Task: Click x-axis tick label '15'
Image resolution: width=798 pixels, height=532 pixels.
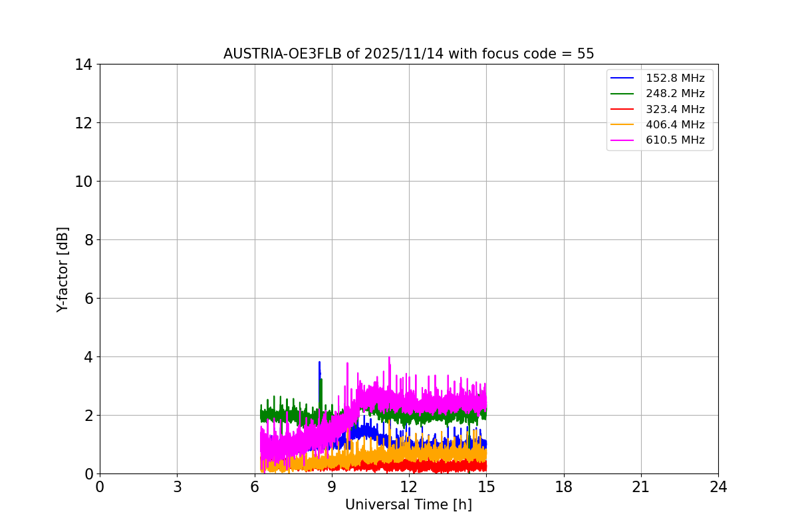Action: [x=486, y=487]
